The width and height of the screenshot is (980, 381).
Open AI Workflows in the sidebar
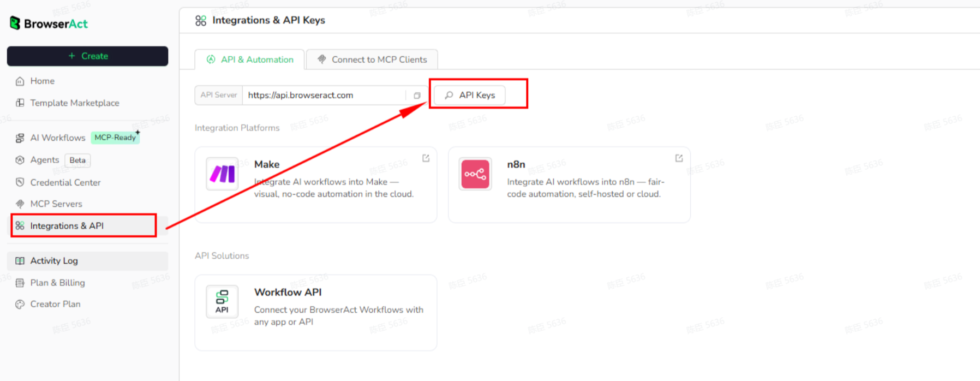pyautogui.click(x=57, y=138)
